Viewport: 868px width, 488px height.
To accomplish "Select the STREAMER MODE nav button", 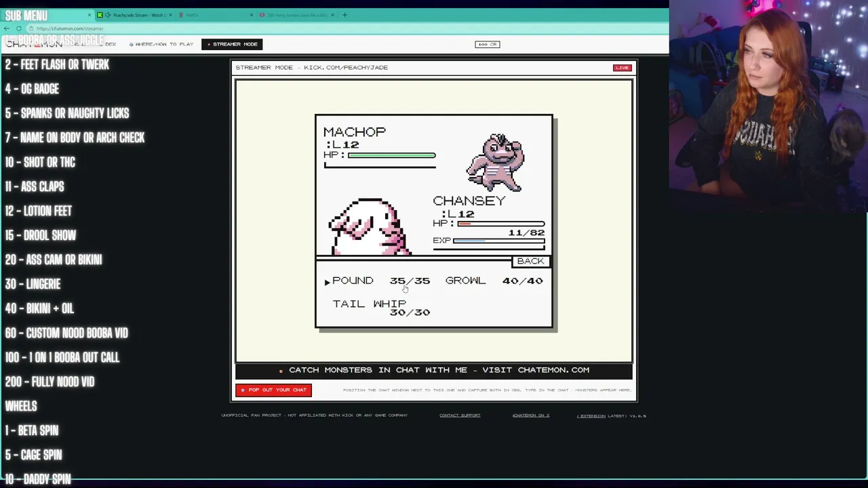I will (232, 44).
